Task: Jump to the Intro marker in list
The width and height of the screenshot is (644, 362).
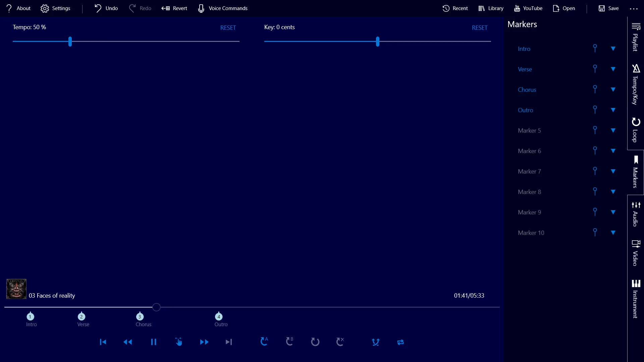Action: (x=524, y=49)
